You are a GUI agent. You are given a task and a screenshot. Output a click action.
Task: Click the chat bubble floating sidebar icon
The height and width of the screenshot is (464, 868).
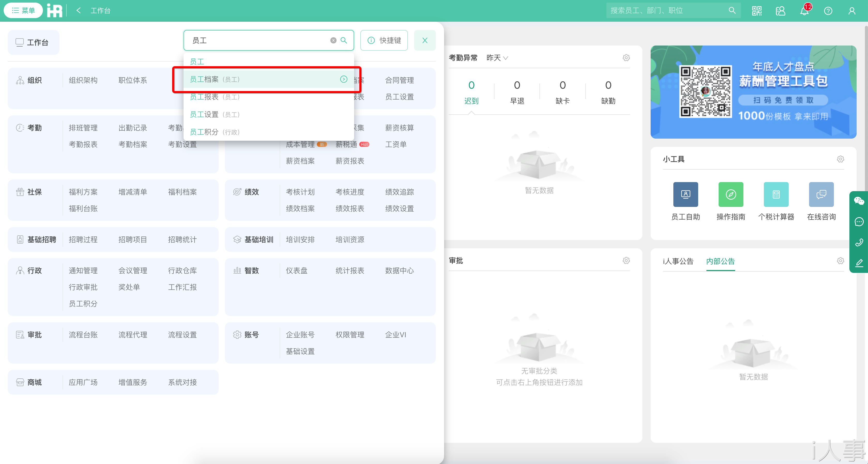pyautogui.click(x=859, y=222)
